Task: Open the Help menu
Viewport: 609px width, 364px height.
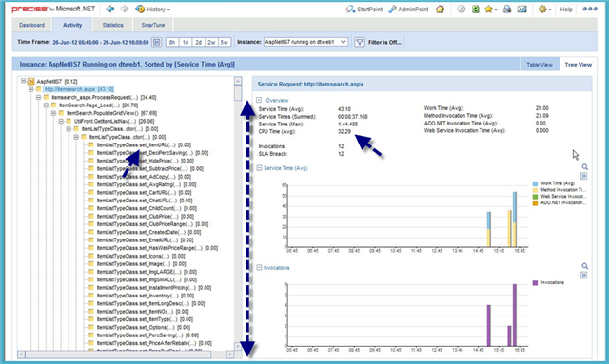Action: coord(566,10)
